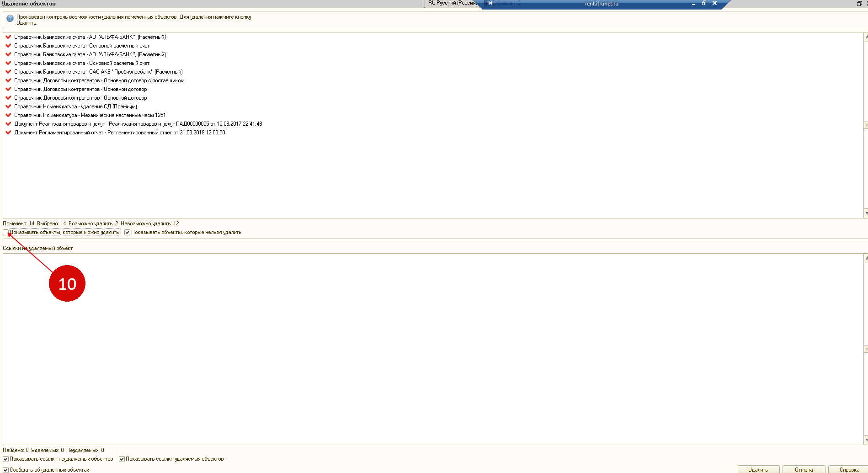Select ОАО АКБ "Пробизнесбанк" (Расчетный) row
This screenshot has height=473, width=868.
tap(98, 72)
